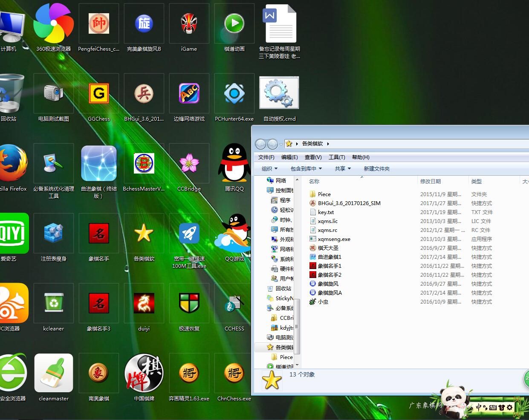Open the 文件(F) menu in Explorer
Viewport: 529px width, 420px height.
tap(266, 157)
